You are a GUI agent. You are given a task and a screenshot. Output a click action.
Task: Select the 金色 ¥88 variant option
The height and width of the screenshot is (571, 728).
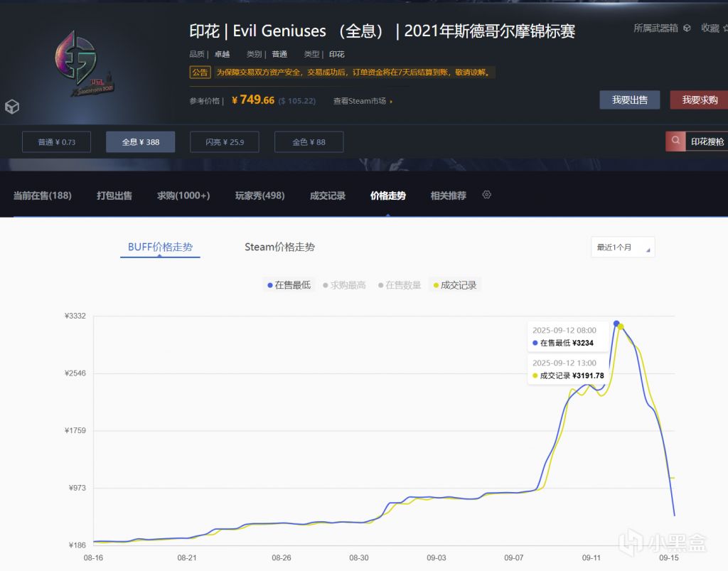(309, 142)
